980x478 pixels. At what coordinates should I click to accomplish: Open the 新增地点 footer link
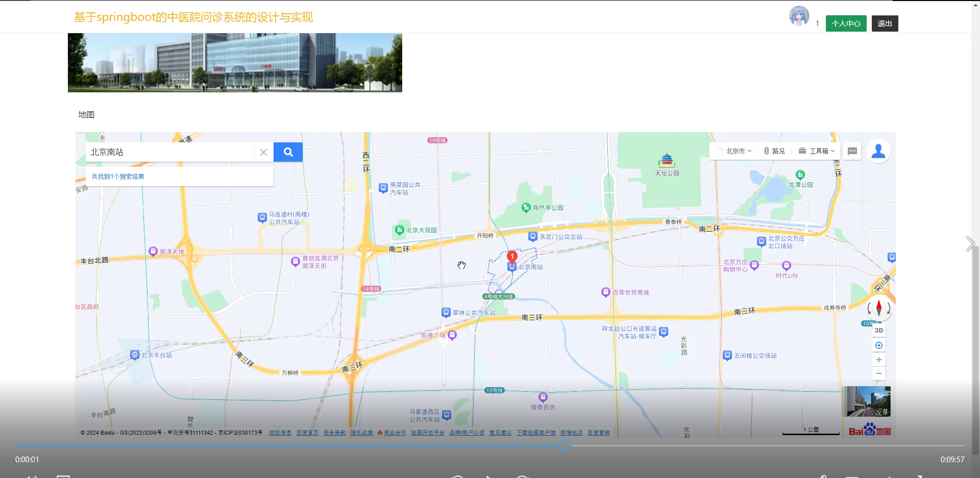572,433
